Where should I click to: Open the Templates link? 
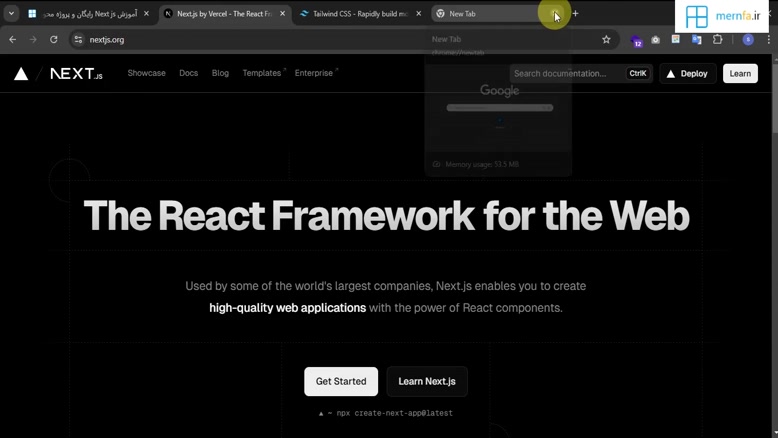point(263,73)
